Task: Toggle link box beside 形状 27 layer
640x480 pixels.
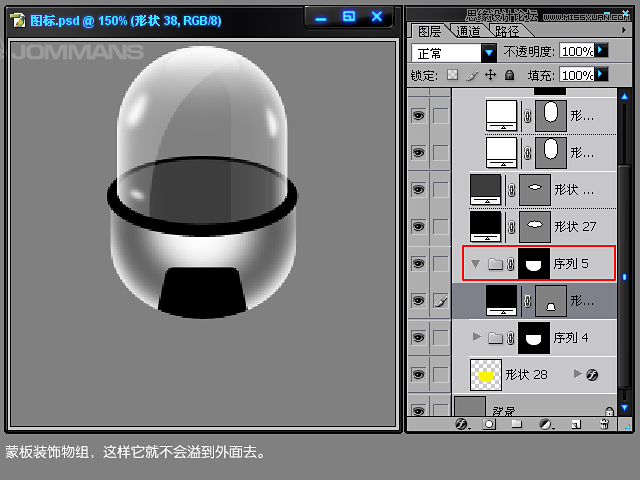Action: (x=441, y=227)
